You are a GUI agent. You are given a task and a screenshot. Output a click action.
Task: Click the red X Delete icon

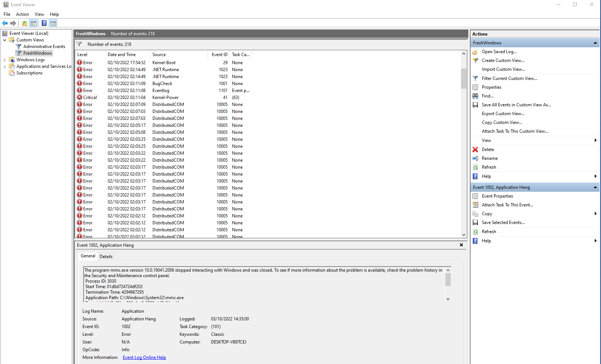pos(475,150)
